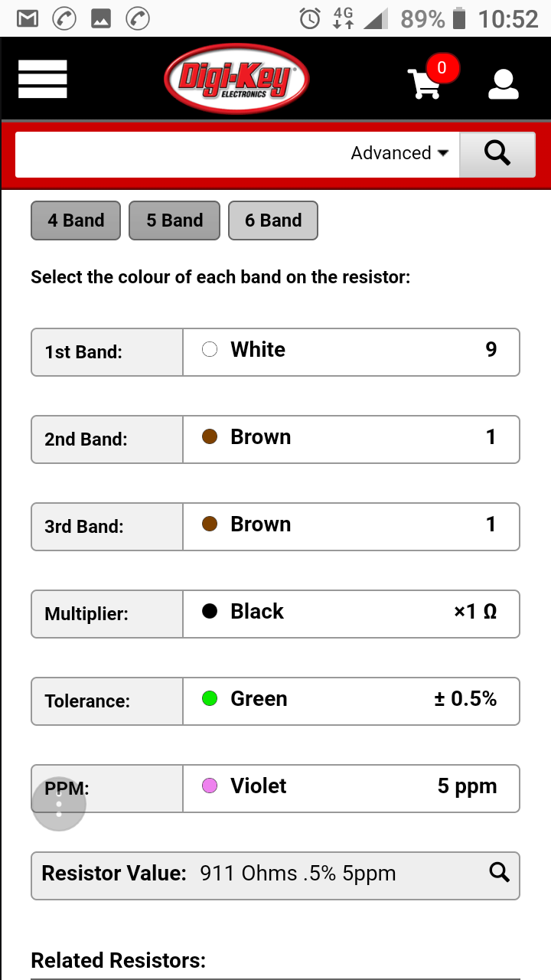Change the 3rd Band colour selection
This screenshot has width=551, height=980.
coord(350,526)
